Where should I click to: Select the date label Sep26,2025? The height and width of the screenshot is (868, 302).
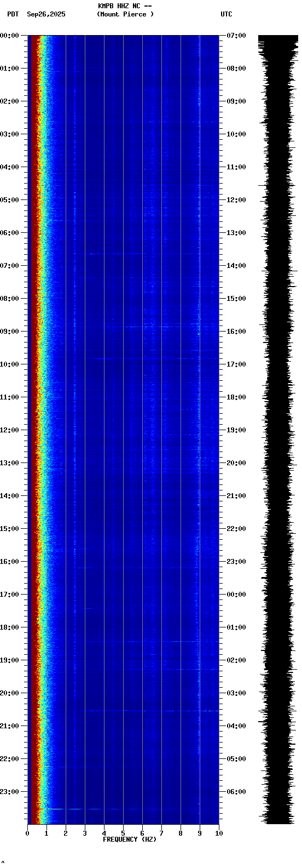[x=46, y=14]
